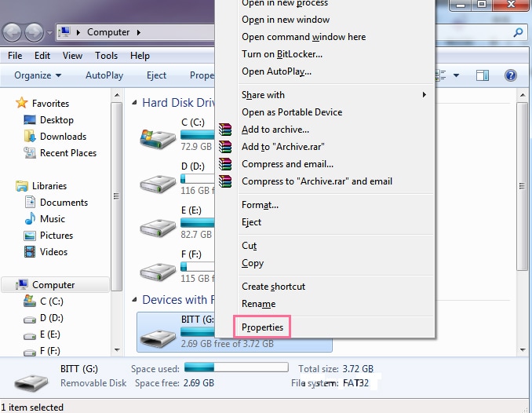Screen dimensions: 532x413
Task: Select Open in new window
Action: 286,20
